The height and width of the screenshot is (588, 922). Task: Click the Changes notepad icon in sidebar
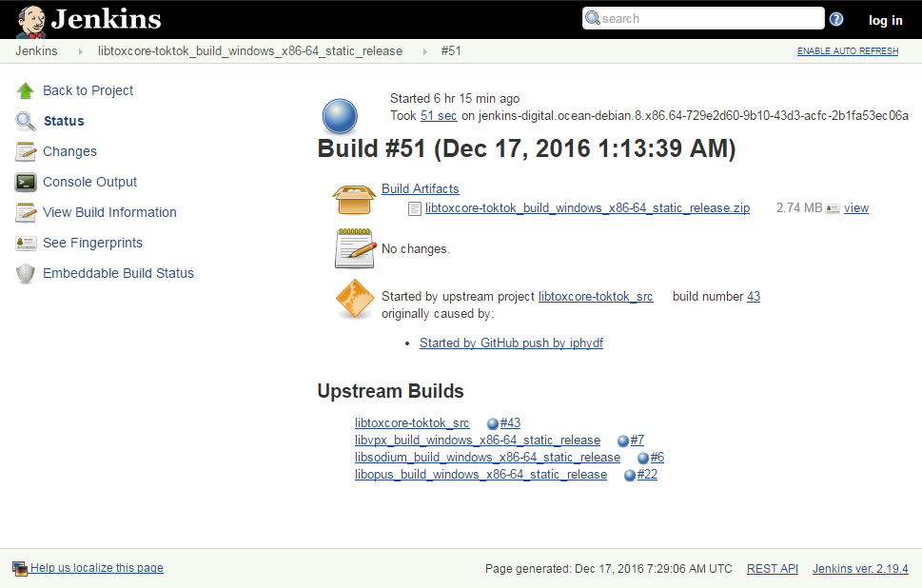[26, 151]
